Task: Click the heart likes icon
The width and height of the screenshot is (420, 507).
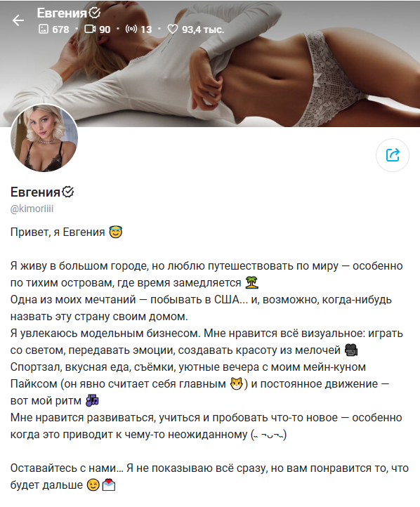Action: click(x=173, y=29)
